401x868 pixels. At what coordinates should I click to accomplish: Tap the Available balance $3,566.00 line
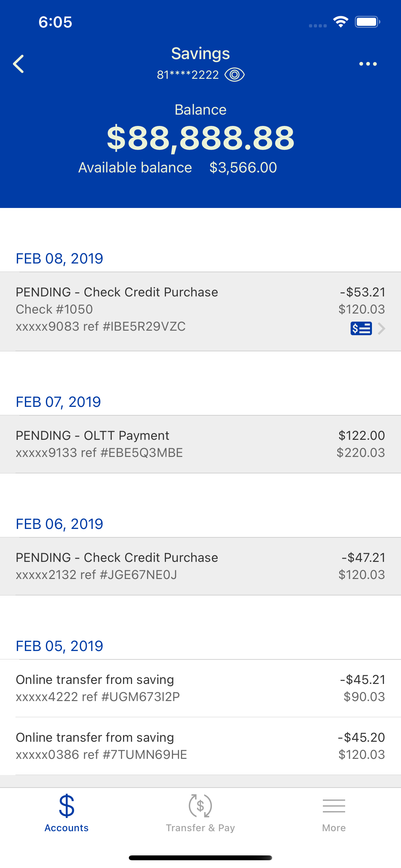point(178,168)
